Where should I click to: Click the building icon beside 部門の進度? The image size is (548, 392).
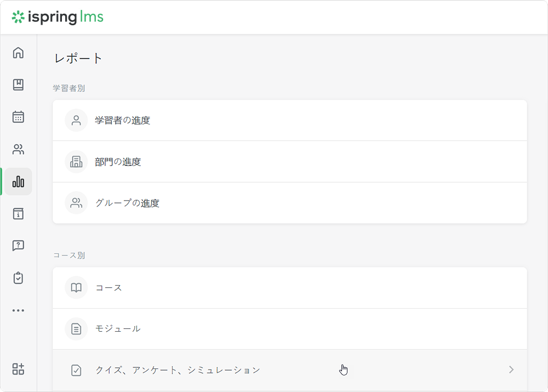coord(76,162)
